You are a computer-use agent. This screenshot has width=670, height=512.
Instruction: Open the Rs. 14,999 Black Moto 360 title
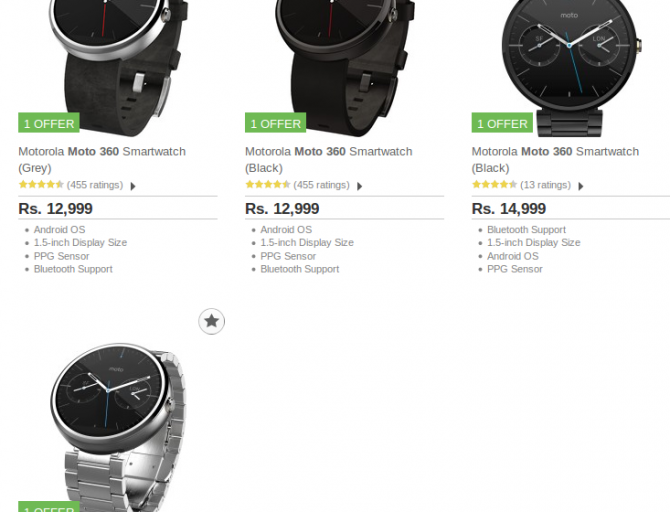pyautogui.click(x=555, y=159)
